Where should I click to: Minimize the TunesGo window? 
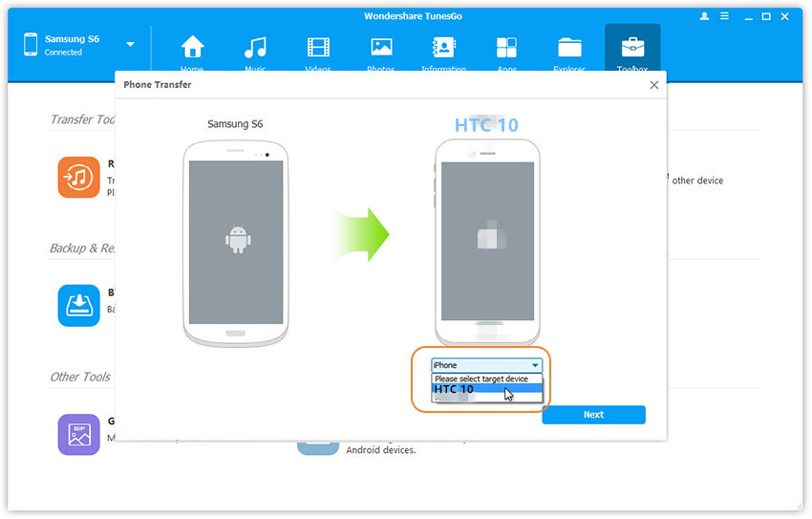click(x=748, y=17)
